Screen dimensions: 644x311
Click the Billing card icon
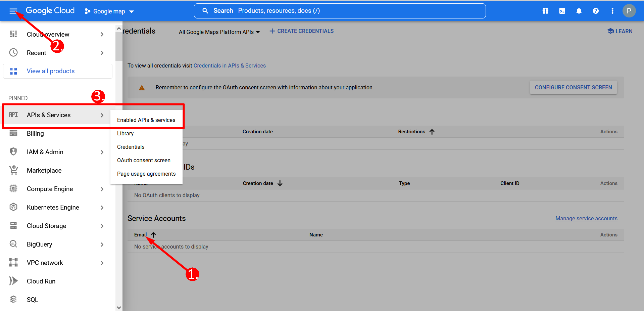13,133
